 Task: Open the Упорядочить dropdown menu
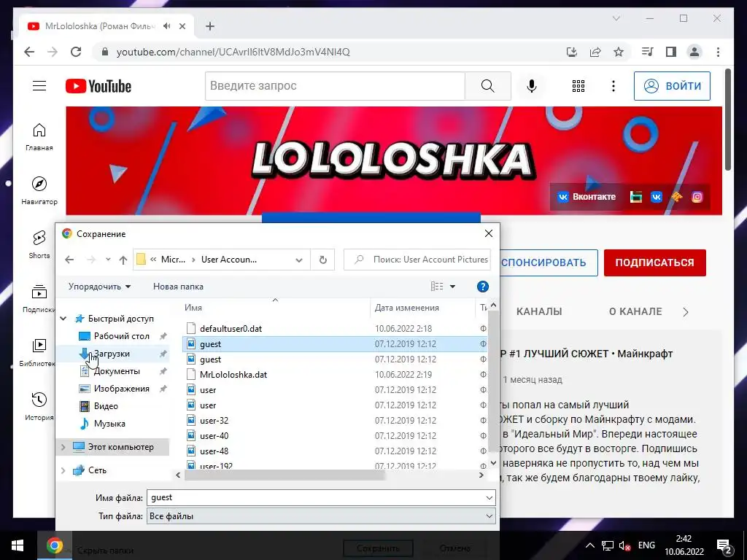click(99, 286)
